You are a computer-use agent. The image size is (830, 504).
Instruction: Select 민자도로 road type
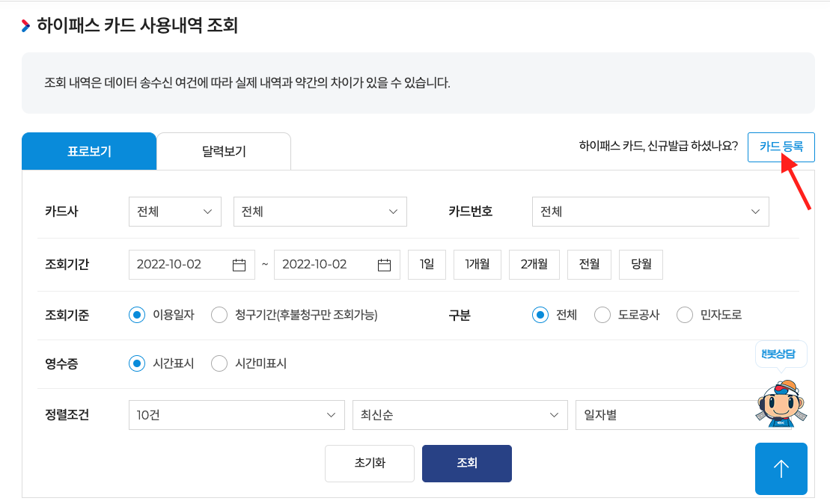coord(683,315)
